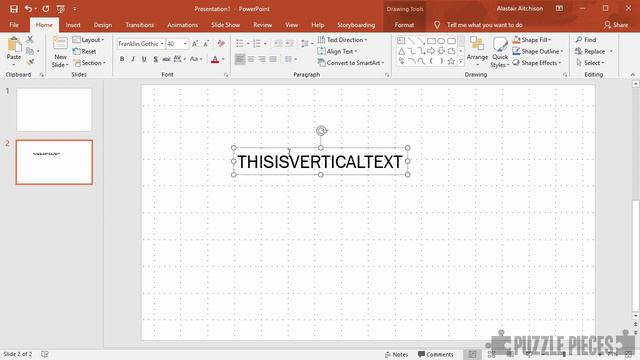This screenshot has height=360, width=640.
Task: Open the Drawing Tools Format tab
Action: (x=404, y=25)
